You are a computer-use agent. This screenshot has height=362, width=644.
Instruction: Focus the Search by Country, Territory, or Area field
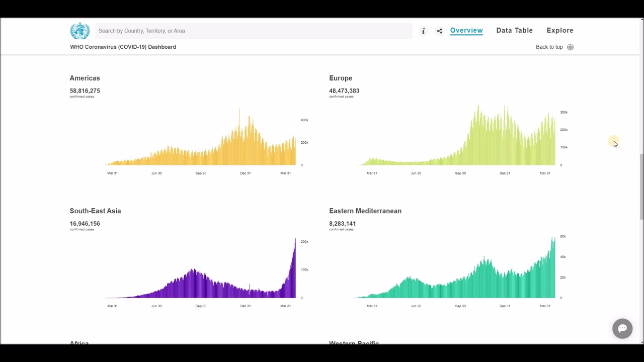pos(254,31)
